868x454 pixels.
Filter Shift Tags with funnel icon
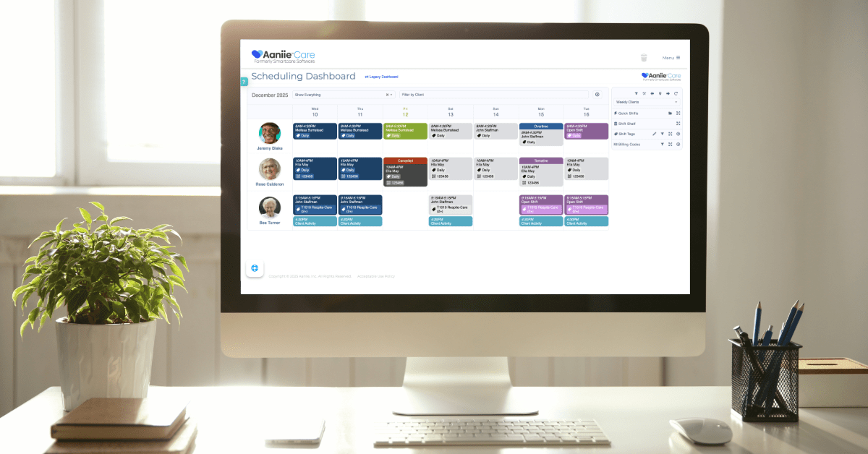(662, 134)
